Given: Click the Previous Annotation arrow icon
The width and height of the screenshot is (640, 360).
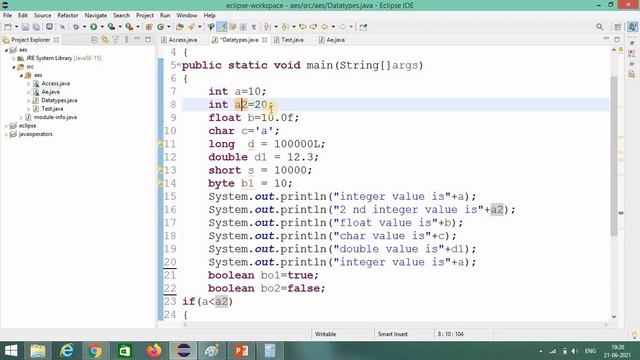Looking at the screenshot, I should pyautogui.click(x=285, y=27).
